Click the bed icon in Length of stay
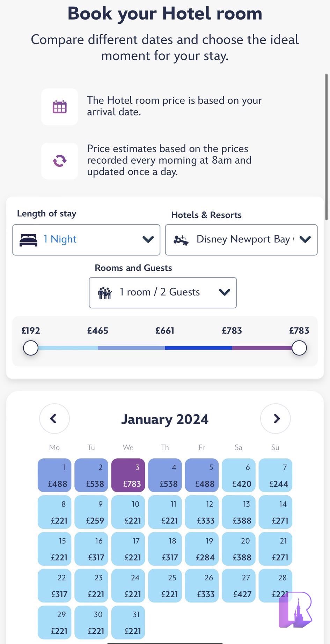The image size is (330, 644). [x=28, y=240]
